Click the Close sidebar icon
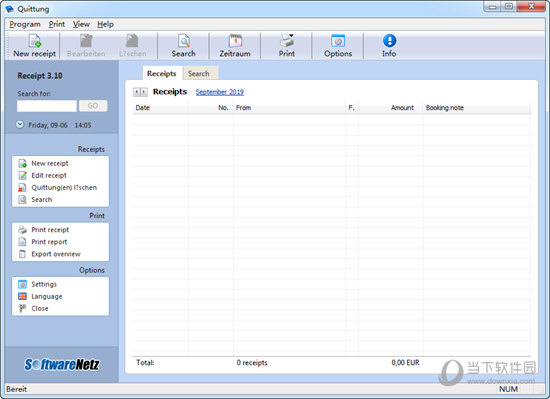Screen dimensions: 550x399 click(22, 308)
